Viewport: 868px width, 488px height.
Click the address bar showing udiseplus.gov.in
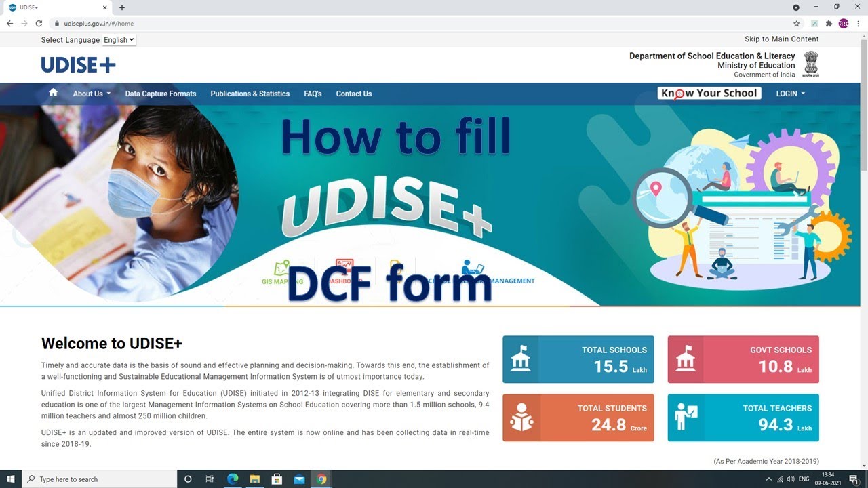tap(420, 23)
